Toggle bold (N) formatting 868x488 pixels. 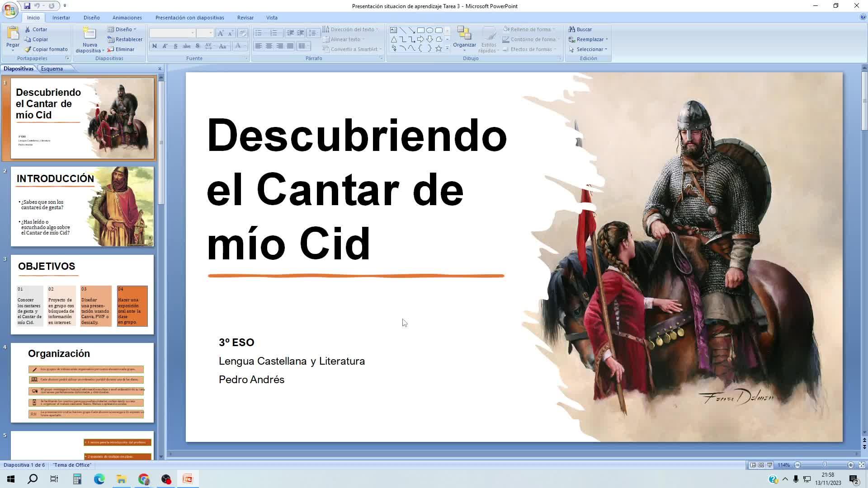pyautogui.click(x=155, y=46)
